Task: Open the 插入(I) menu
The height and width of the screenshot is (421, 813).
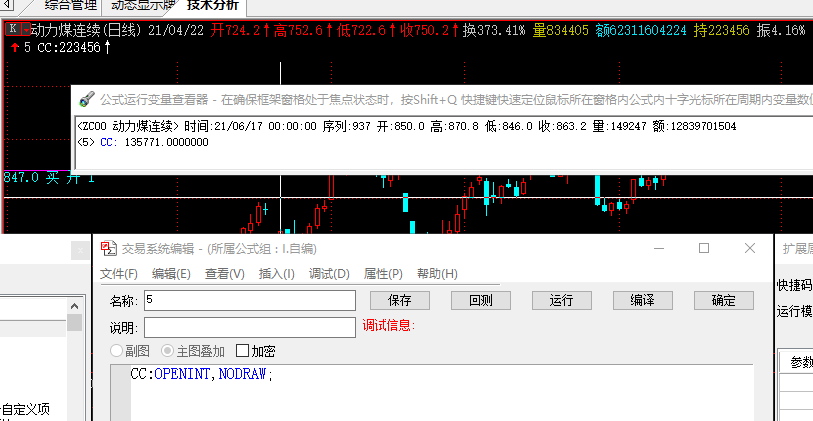Action: pyautogui.click(x=277, y=274)
